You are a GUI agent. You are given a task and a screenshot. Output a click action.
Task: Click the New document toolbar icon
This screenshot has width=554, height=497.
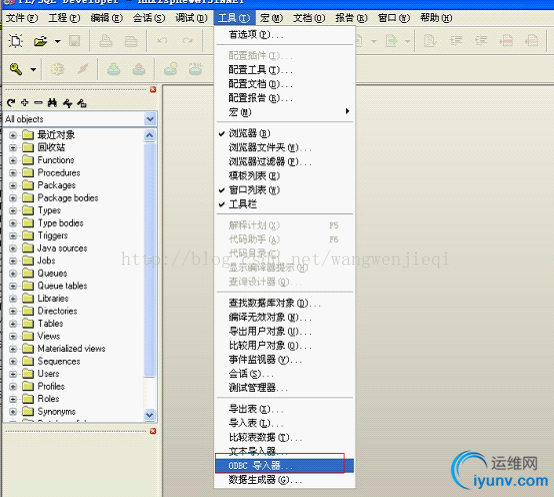(16, 41)
